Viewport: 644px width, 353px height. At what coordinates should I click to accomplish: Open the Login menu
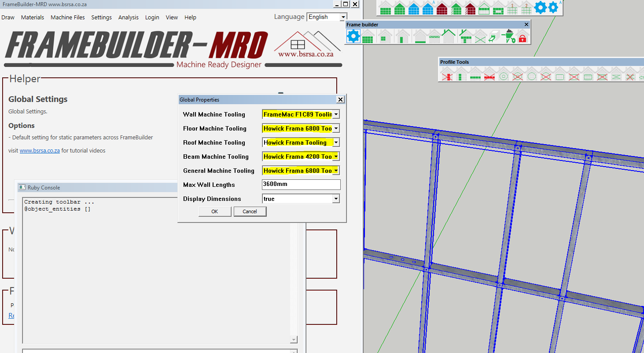point(152,18)
